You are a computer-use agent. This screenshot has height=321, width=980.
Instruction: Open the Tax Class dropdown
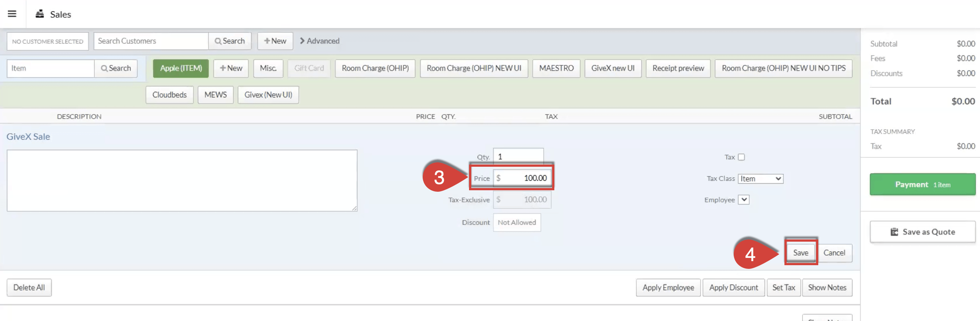pyautogui.click(x=760, y=178)
